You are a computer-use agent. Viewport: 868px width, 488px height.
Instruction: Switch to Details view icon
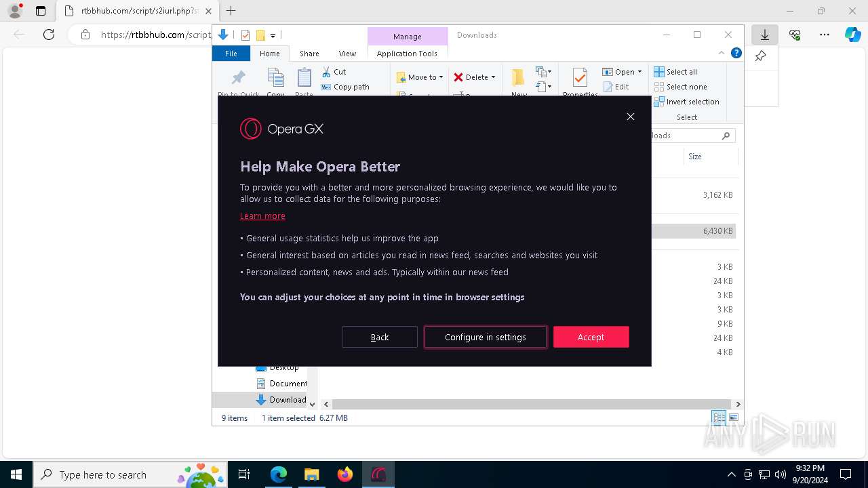719,418
